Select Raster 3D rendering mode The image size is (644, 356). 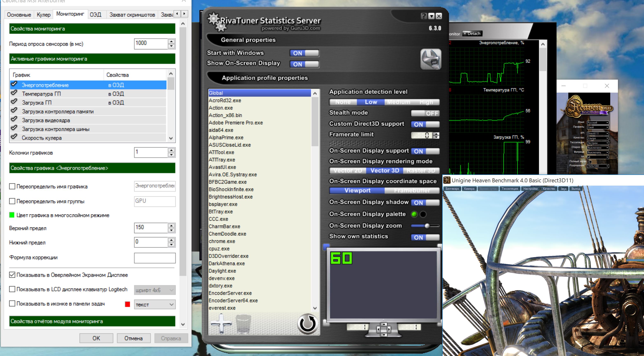click(x=421, y=171)
